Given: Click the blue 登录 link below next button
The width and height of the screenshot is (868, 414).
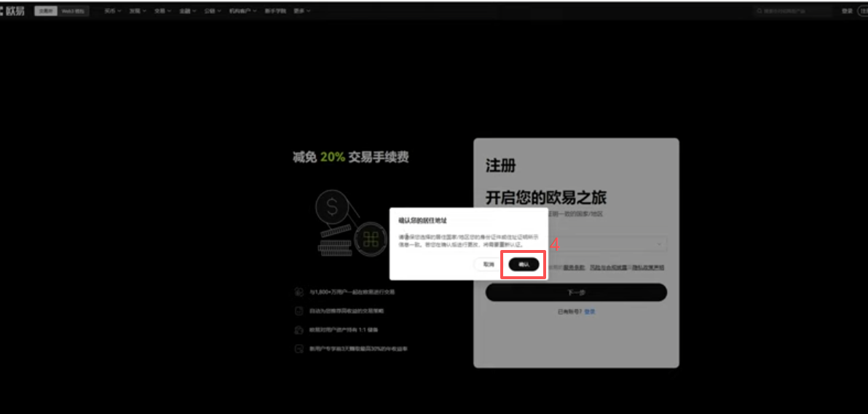Looking at the screenshot, I should tap(590, 311).
